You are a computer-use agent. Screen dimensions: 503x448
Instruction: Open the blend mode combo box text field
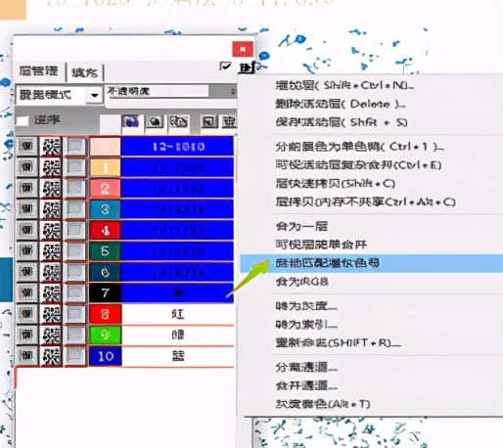[51, 95]
